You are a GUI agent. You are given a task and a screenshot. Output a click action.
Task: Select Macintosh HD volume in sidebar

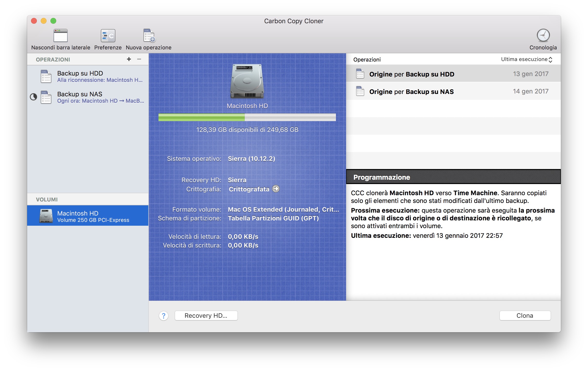coord(88,216)
